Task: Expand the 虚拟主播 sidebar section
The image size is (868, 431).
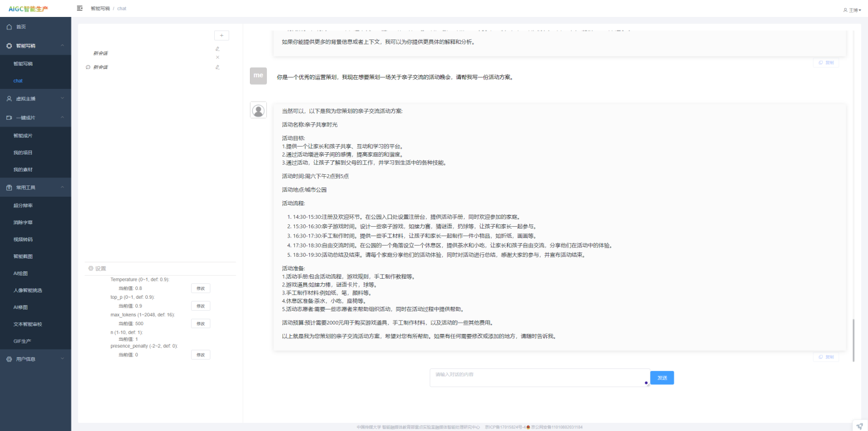Action: (x=62, y=98)
